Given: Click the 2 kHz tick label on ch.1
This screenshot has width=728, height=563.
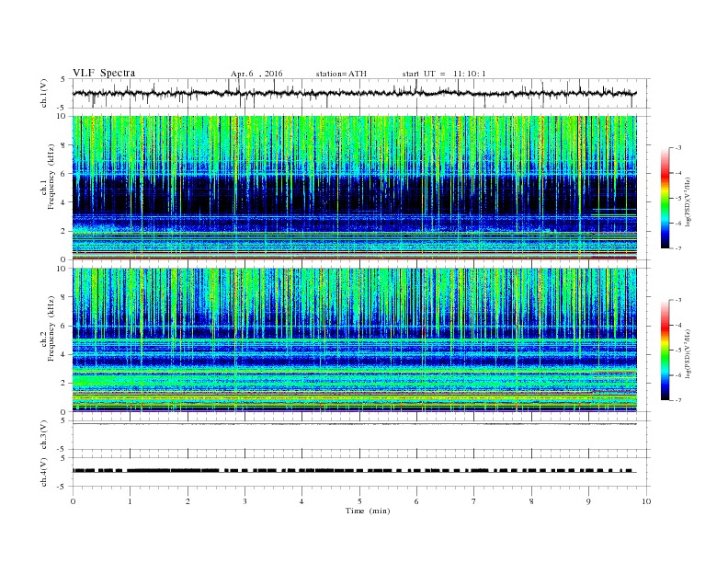Looking at the screenshot, I should coord(63,231).
